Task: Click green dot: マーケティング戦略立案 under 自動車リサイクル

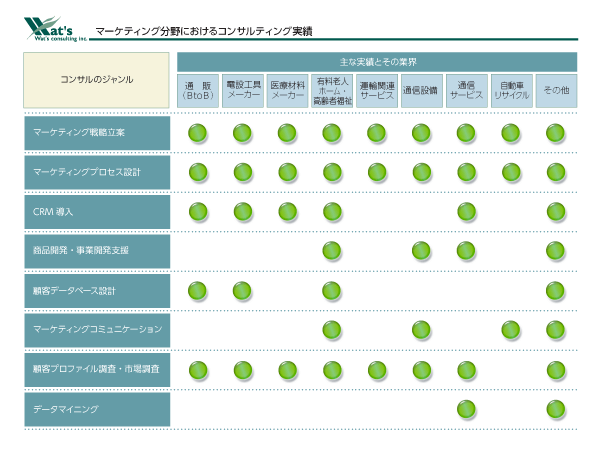Action: click(511, 133)
